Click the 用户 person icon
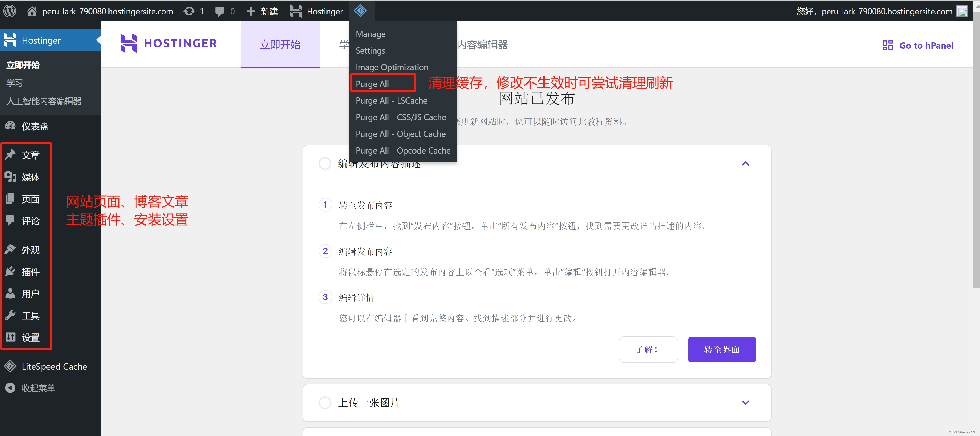980x436 pixels. (10, 293)
